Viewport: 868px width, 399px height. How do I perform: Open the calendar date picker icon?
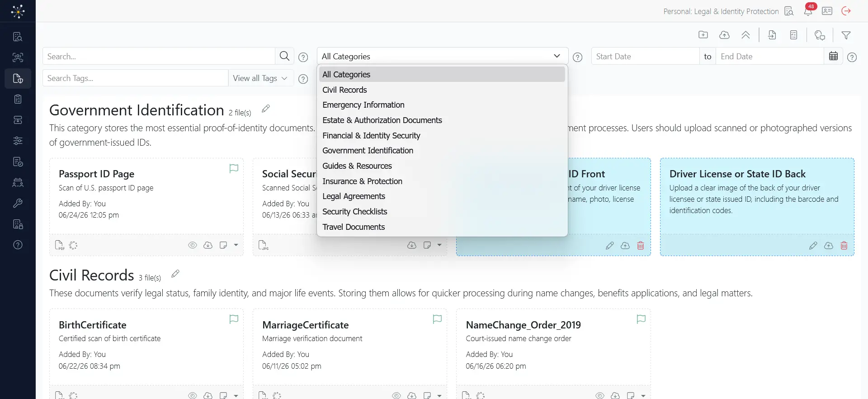[833, 56]
